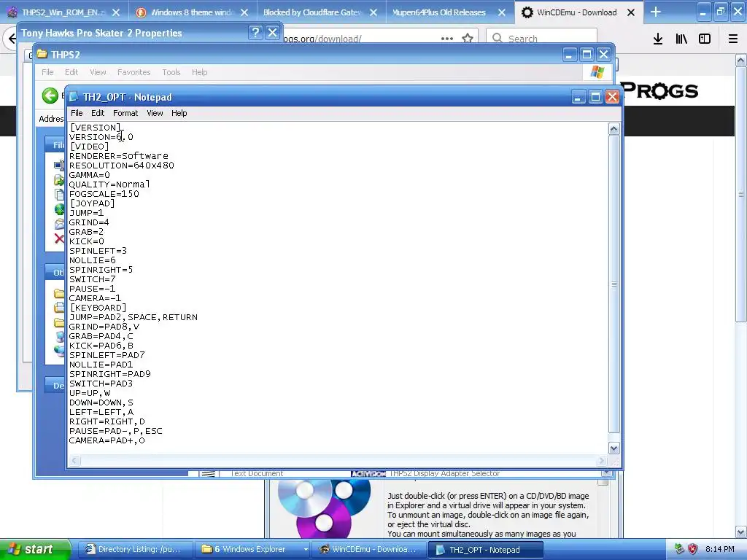The height and width of the screenshot is (560, 747).
Task: Click the safely remove hardware tray icon
Action: click(x=680, y=549)
